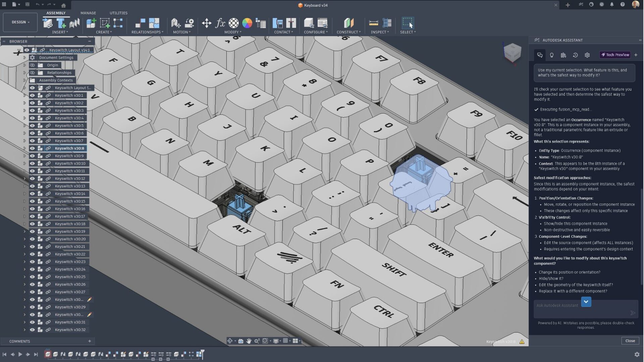Open the INSPECT dropdown menu
The height and width of the screenshot is (362, 644).
[380, 32]
